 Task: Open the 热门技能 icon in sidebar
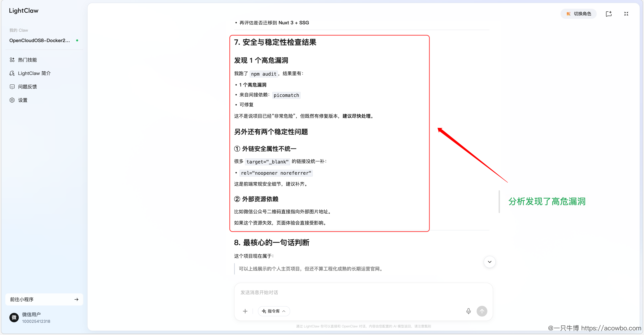pos(12,60)
